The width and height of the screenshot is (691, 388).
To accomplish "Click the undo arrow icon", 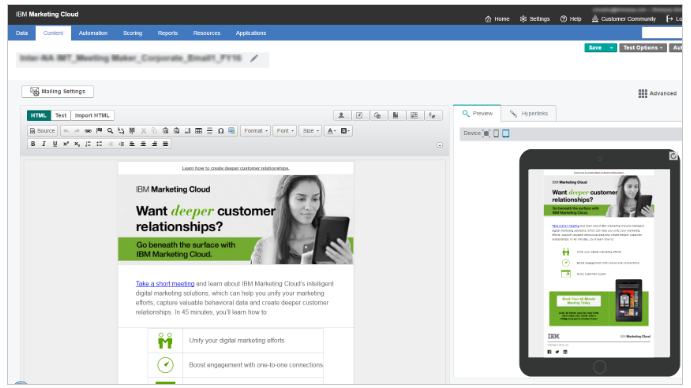I will [x=66, y=131].
